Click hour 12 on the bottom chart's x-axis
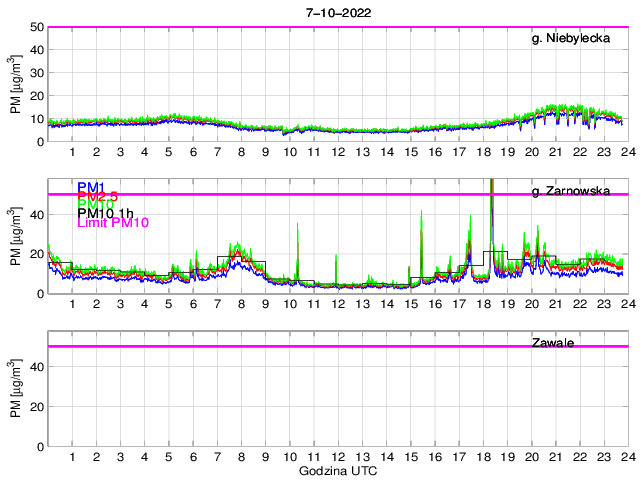640x480 pixels. 338,457
